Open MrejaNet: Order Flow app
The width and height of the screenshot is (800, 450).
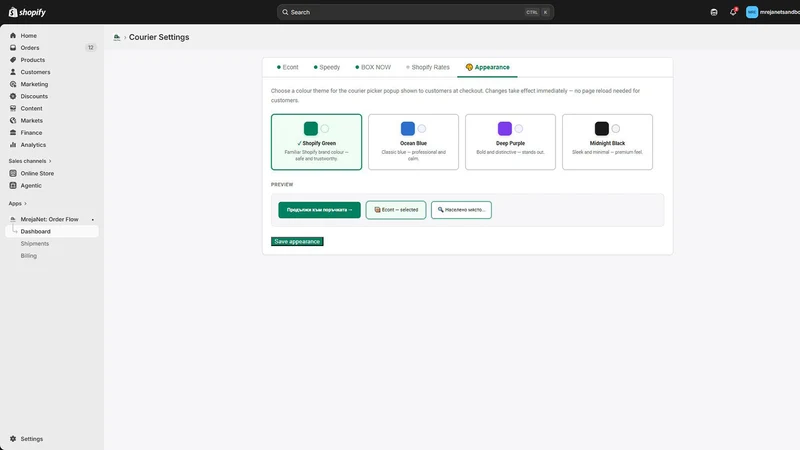(x=49, y=219)
